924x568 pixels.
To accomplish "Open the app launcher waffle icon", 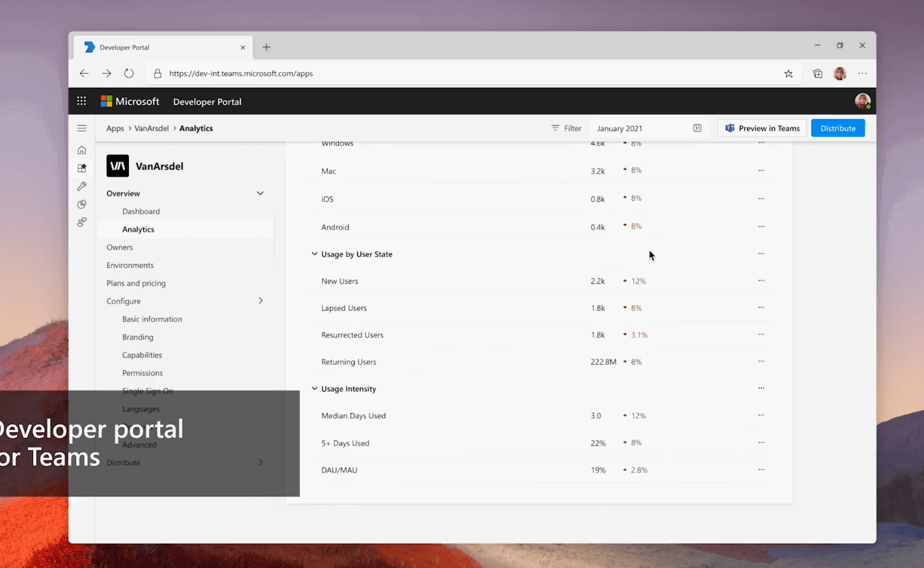I will click(81, 101).
